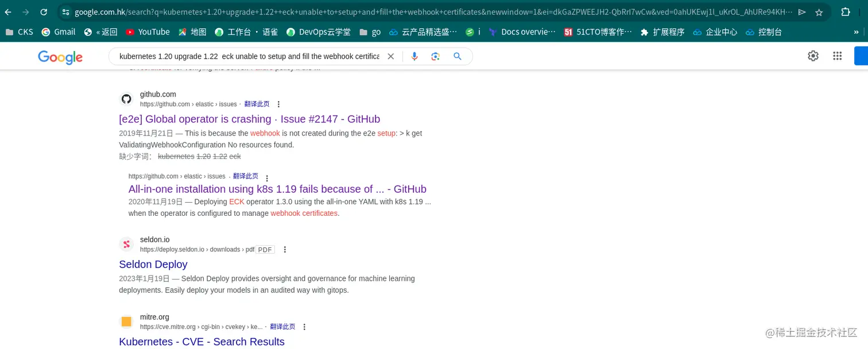Screen dimensions: 868x349
Task: Go to Google home via logo
Action: pyautogui.click(x=60, y=57)
